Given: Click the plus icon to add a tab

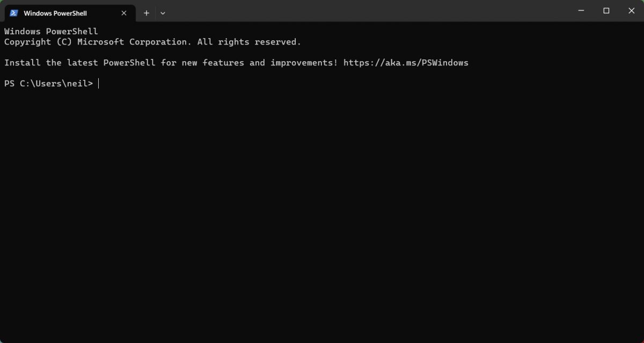Looking at the screenshot, I should (146, 13).
